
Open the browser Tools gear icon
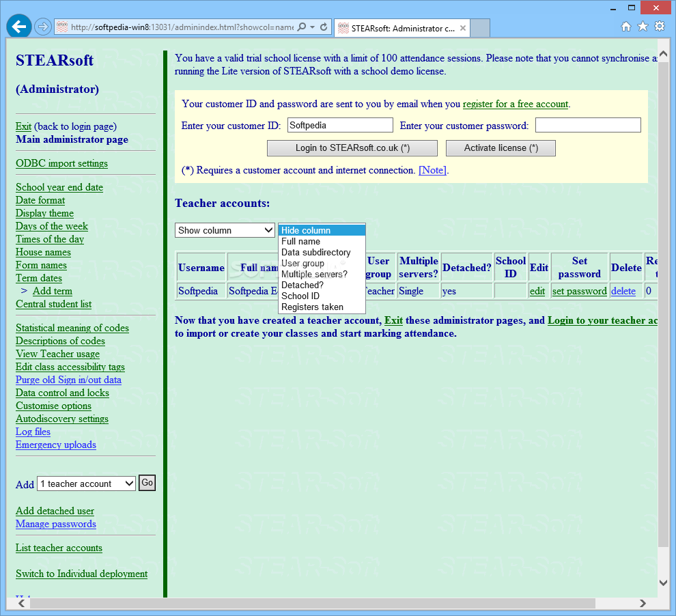[x=660, y=27]
